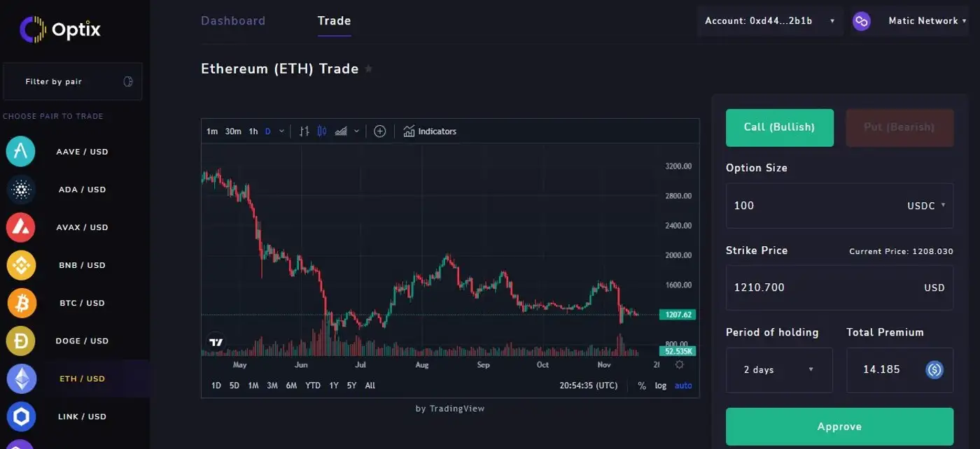Click the area chart style icon
Image resolution: width=980 pixels, height=449 pixels.
click(342, 131)
